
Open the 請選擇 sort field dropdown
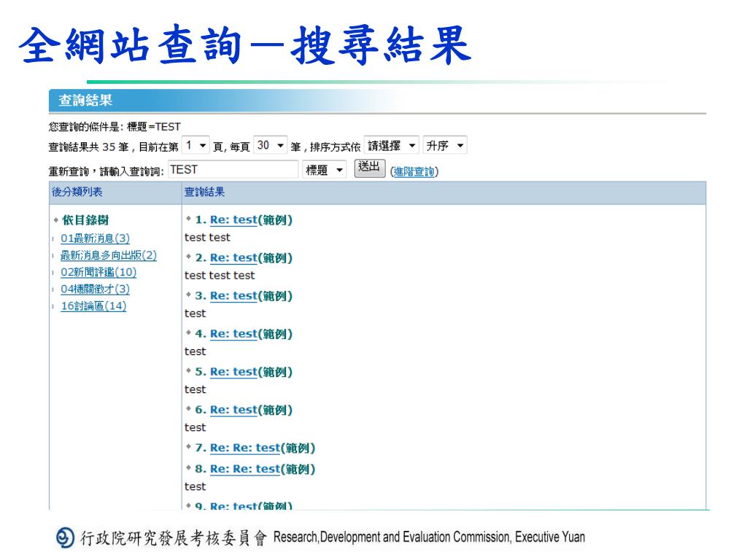coord(391,145)
